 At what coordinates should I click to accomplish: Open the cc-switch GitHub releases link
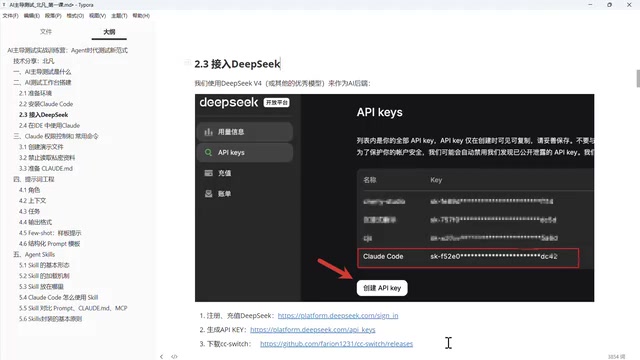tap(336, 344)
